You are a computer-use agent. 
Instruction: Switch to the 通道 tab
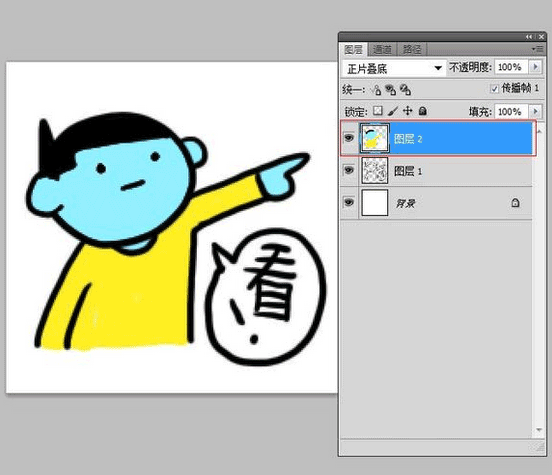382,50
